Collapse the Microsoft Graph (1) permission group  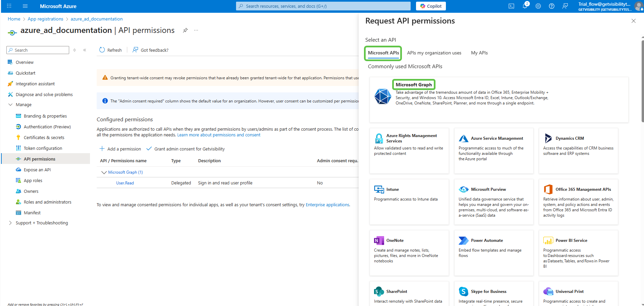tap(104, 172)
